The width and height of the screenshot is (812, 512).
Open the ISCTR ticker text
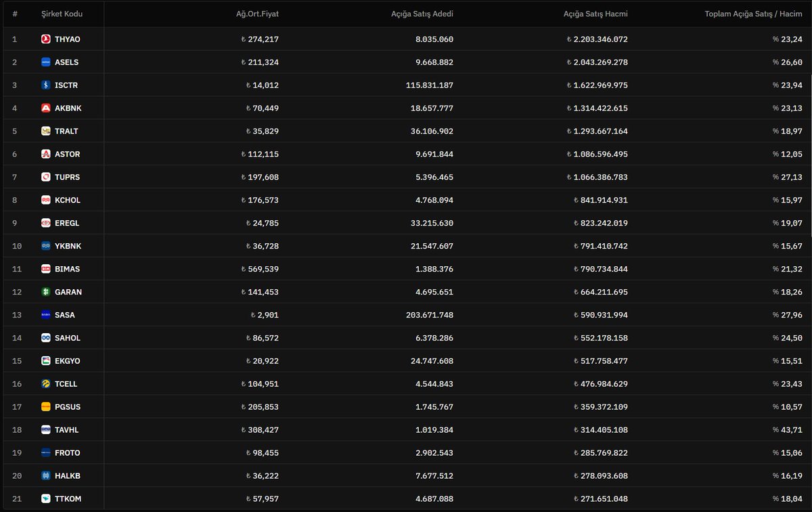tap(66, 85)
